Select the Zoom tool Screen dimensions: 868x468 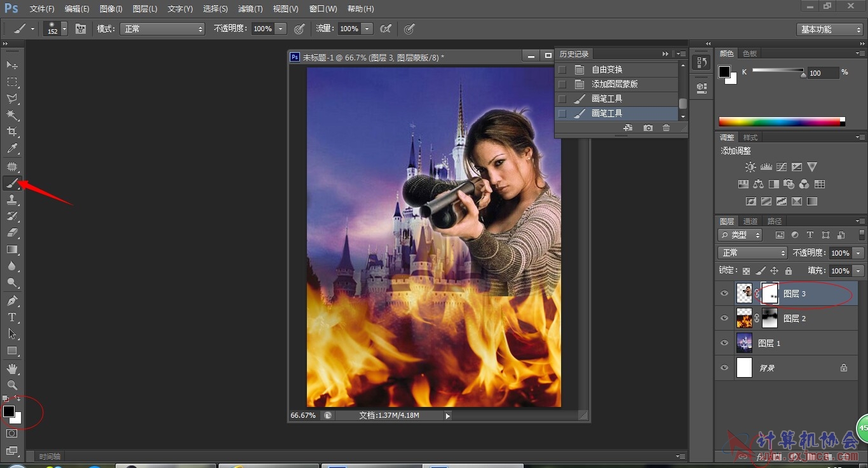(12, 385)
